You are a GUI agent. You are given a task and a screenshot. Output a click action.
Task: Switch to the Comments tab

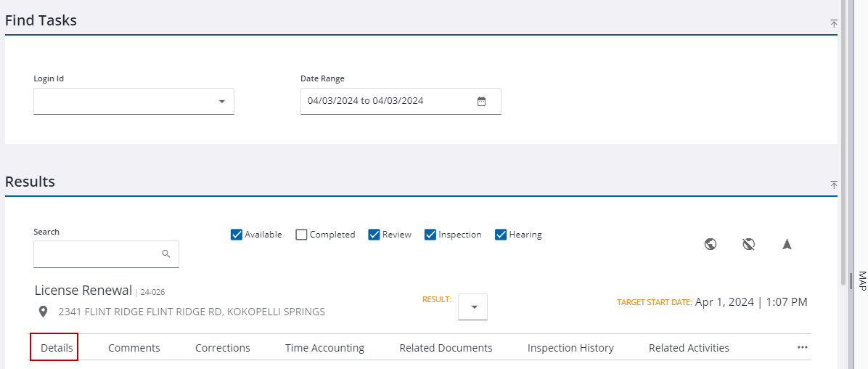(x=134, y=348)
